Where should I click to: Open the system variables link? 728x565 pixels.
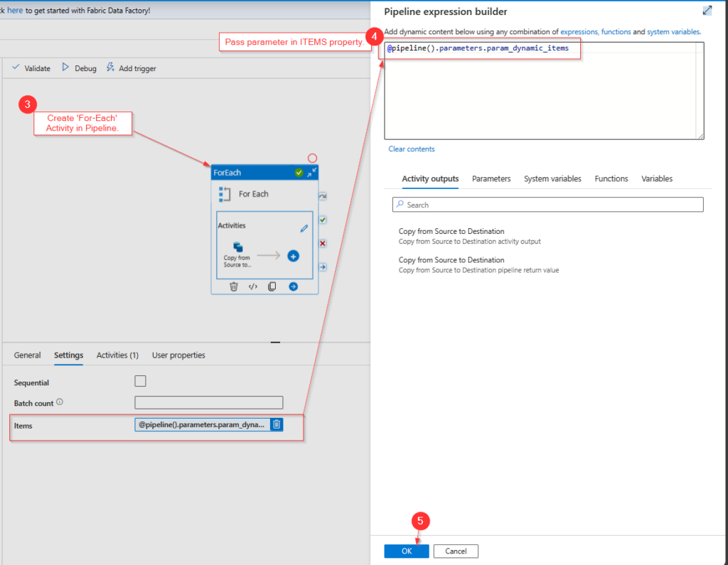click(673, 31)
